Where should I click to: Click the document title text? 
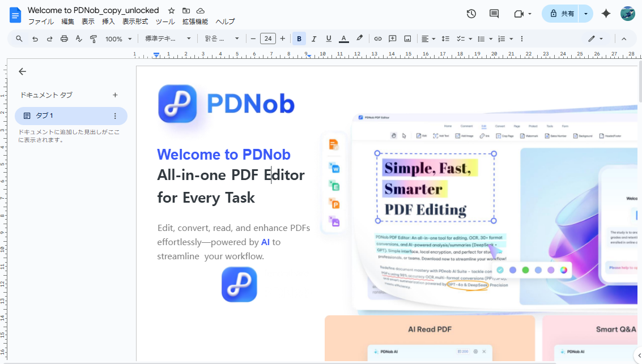coord(93,10)
